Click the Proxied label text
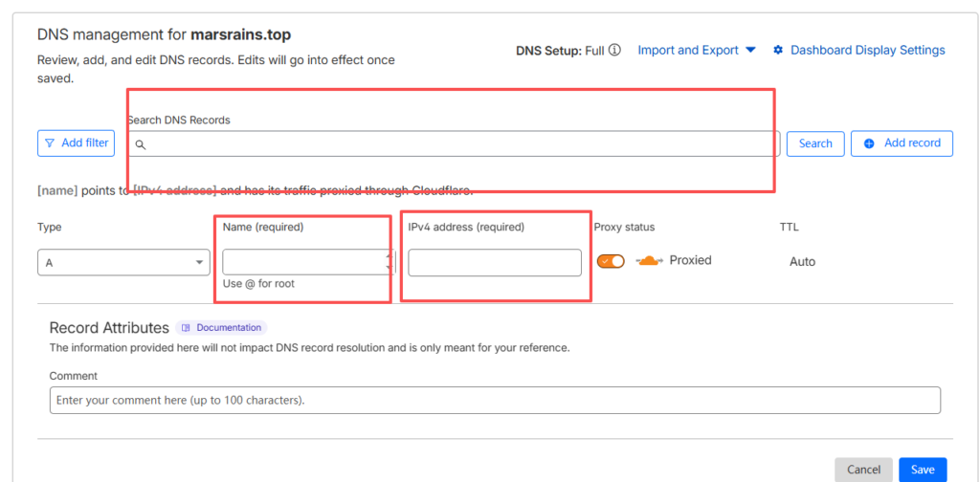Image resolution: width=980 pixels, height=482 pixels. 690,260
